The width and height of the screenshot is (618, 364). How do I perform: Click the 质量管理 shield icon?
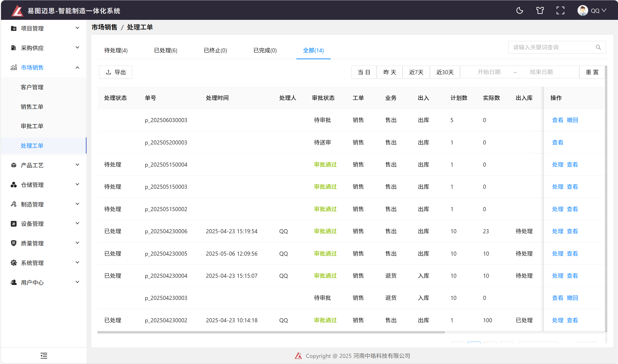[x=14, y=243]
